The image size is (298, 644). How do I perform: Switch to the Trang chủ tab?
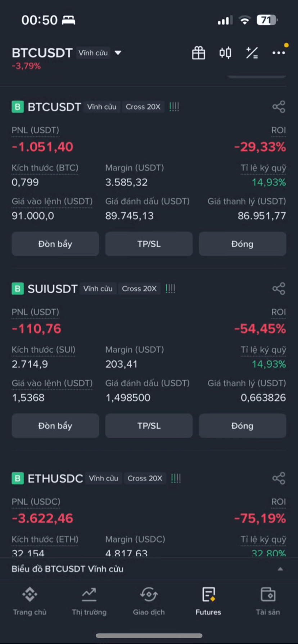(30, 601)
